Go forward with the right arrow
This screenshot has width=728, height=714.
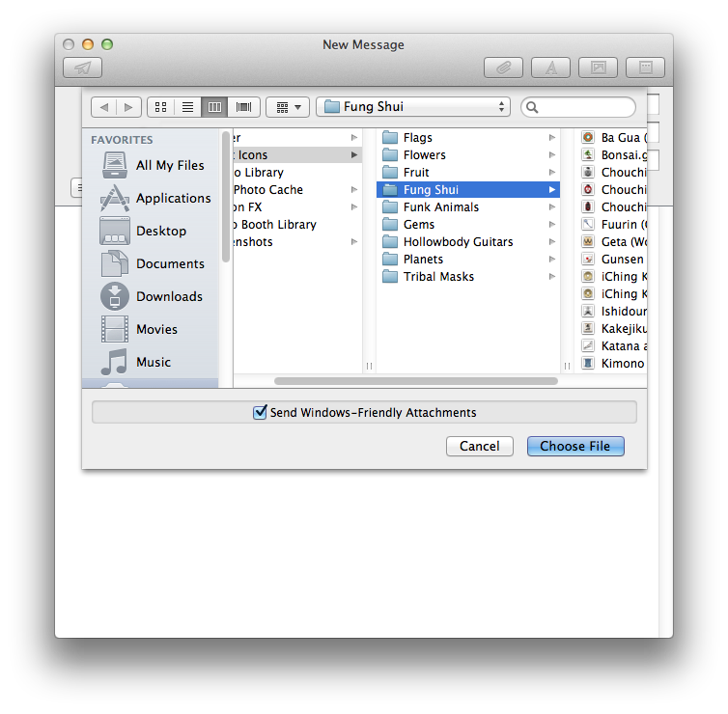128,107
